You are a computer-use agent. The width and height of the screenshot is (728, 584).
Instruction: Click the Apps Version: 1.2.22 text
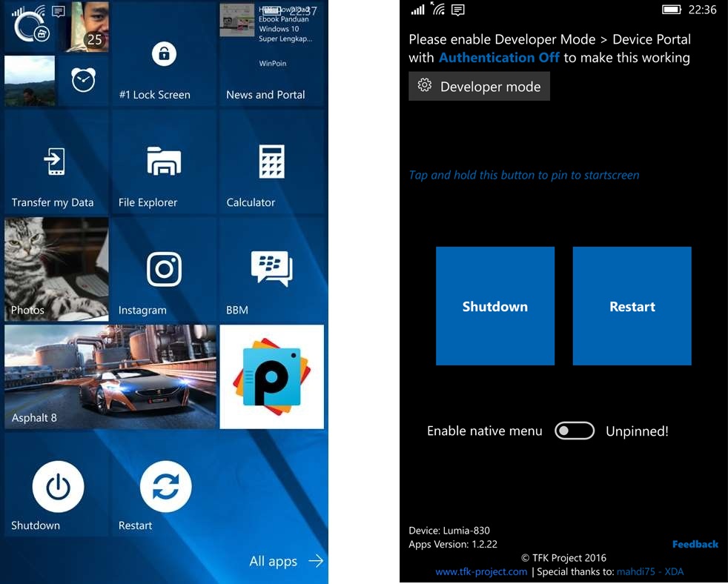click(453, 544)
